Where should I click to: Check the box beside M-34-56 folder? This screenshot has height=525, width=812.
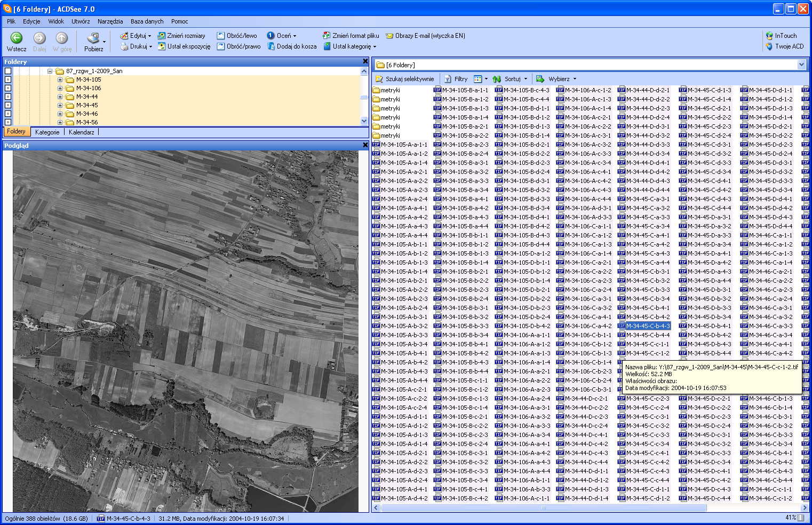click(x=8, y=122)
